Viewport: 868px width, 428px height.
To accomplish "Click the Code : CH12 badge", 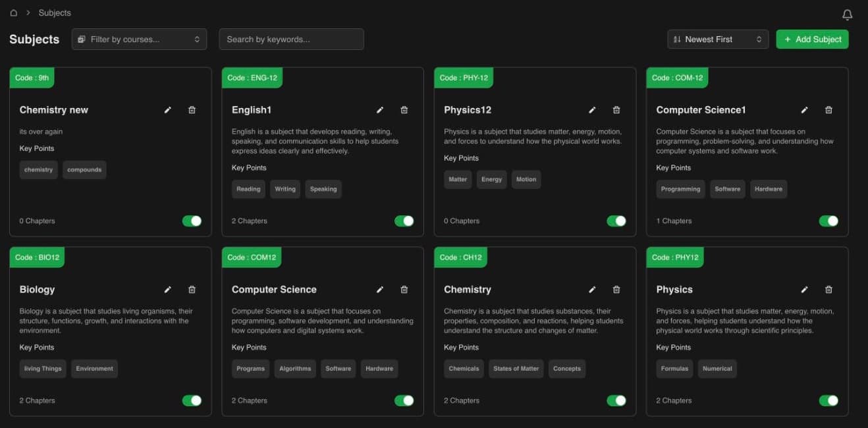I will (461, 257).
